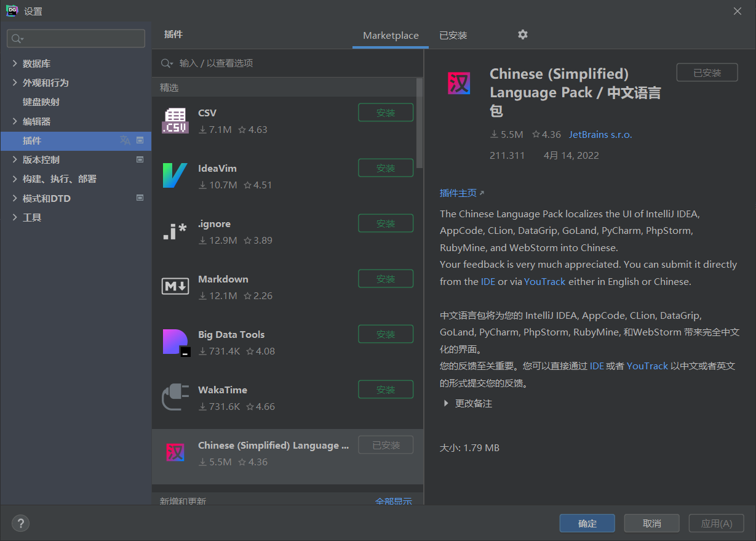Image resolution: width=756 pixels, height=541 pixels.
Task: Expand the 构建、执行、部署 node
Action: [x=15, y=178]
